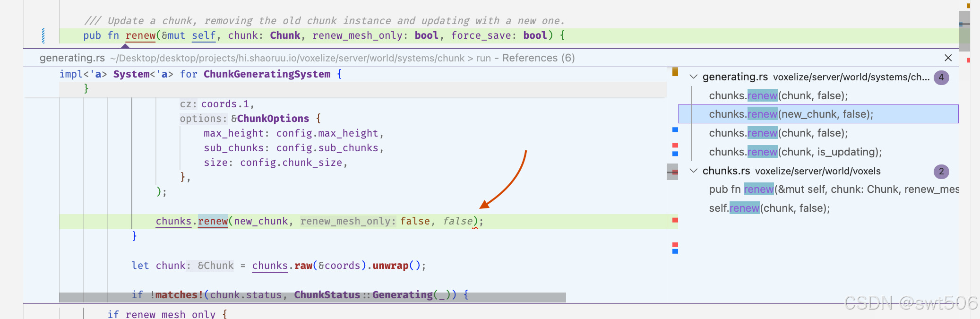Select reference chunks.renew(new_chunk, false);
Viewport: 980px width, 319px height.
818,114
